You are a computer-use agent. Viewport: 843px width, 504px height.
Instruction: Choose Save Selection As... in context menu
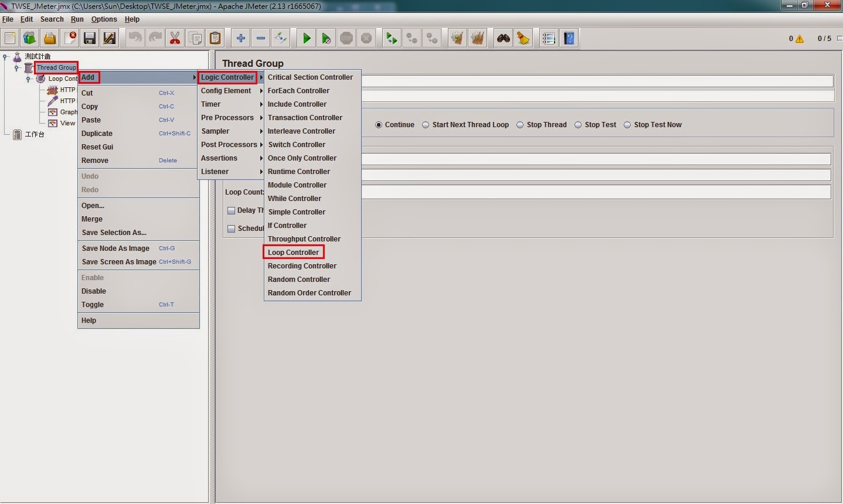tap(138, 233)
